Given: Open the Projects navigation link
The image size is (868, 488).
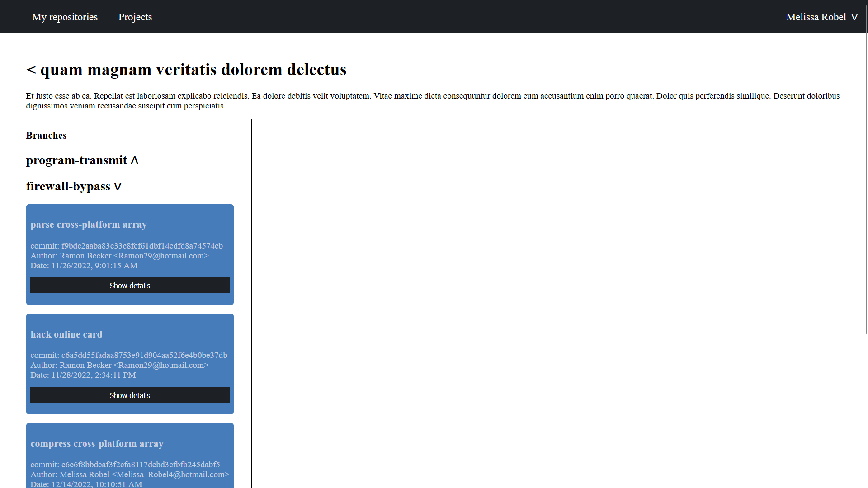Looking at the screenshot, I should (135, 17).
